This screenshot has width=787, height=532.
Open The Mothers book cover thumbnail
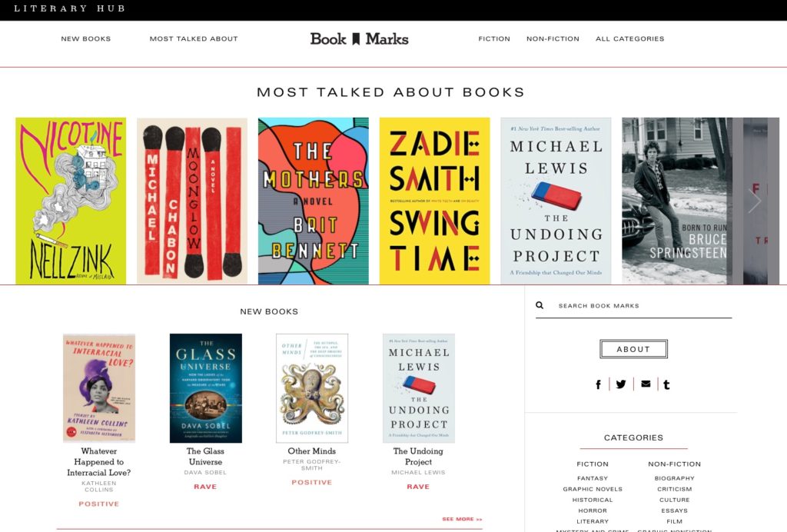313,201
